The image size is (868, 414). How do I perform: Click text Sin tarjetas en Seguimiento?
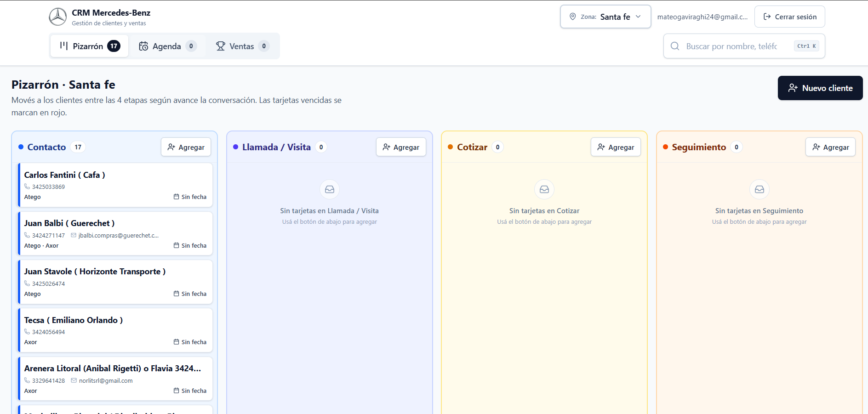[759, 210]
